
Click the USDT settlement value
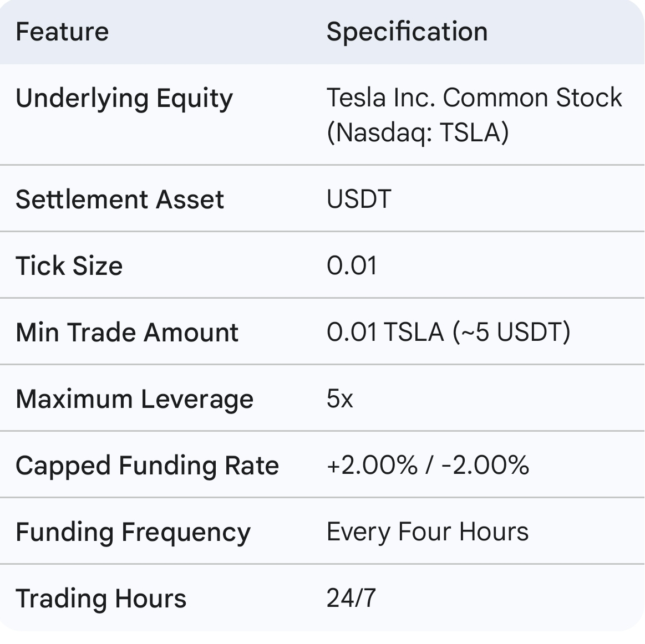(x=359, y=199)
